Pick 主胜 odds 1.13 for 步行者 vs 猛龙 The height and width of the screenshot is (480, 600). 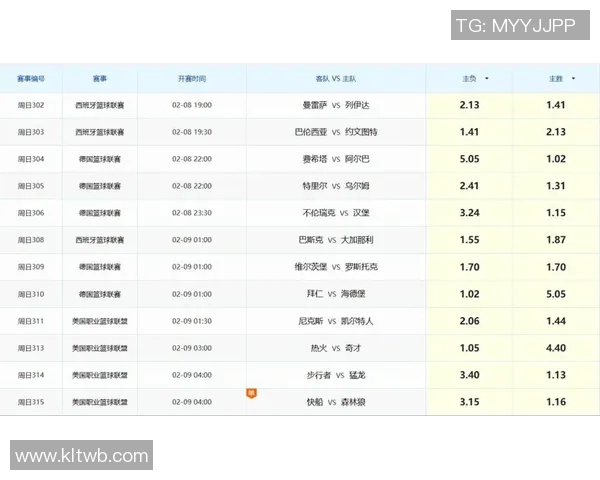tap(556, 375)
